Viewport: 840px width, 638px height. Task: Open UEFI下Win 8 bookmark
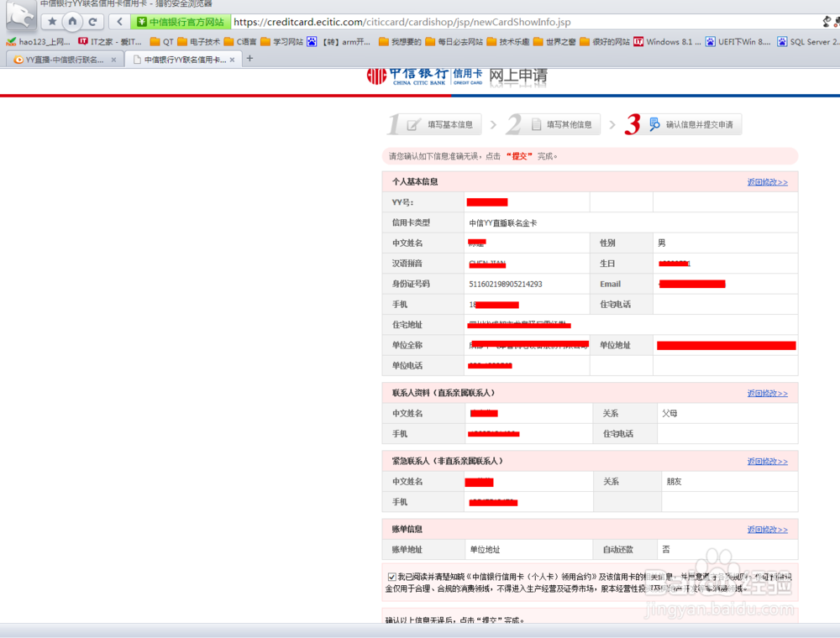click(738, 42)
